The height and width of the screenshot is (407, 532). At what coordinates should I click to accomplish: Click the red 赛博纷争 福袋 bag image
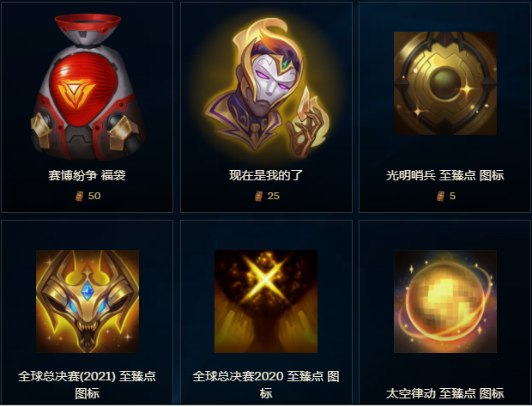88,87
